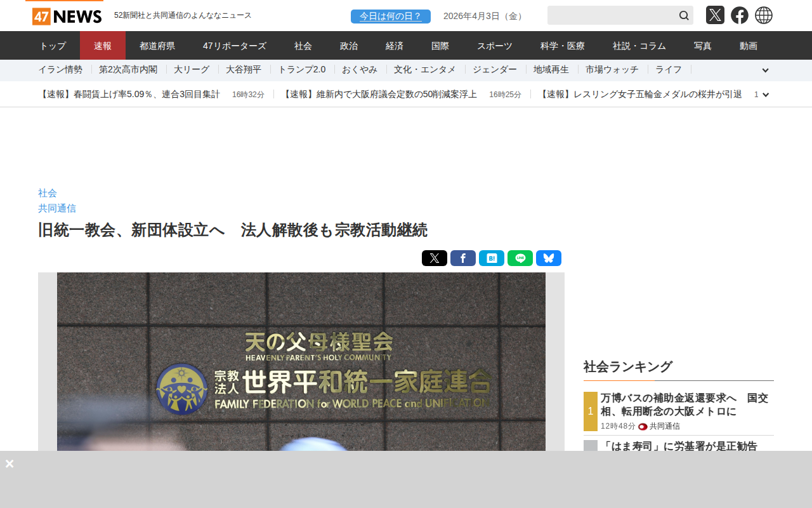Open the おくやみ topic

tap(360, 70)
